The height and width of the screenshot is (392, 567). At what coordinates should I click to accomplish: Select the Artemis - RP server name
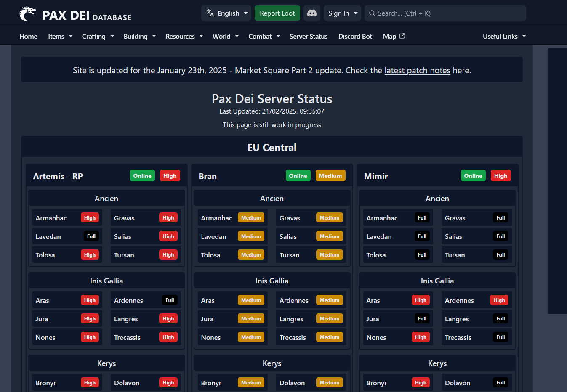[x=58, y=176]
